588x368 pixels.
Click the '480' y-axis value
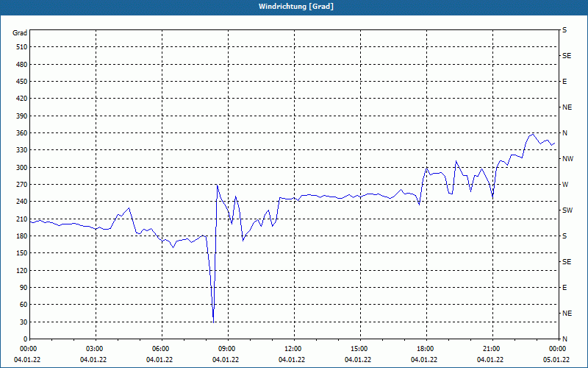click(x=22, y=65)
